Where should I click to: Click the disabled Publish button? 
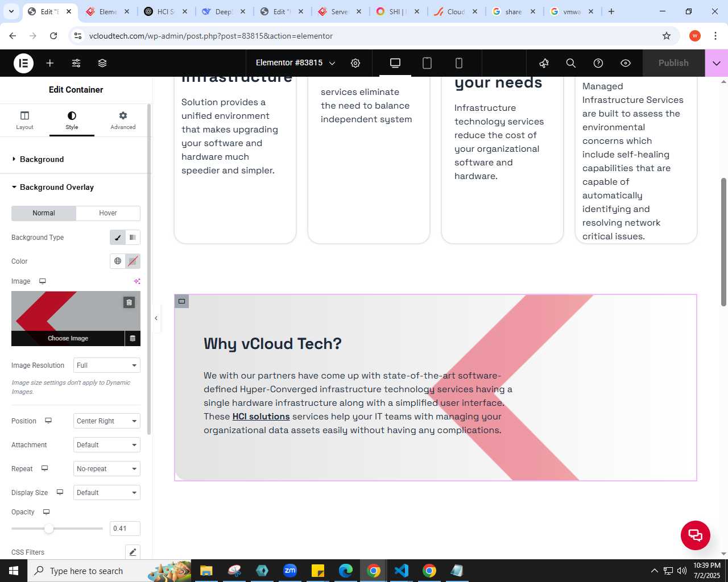(673, 63)
